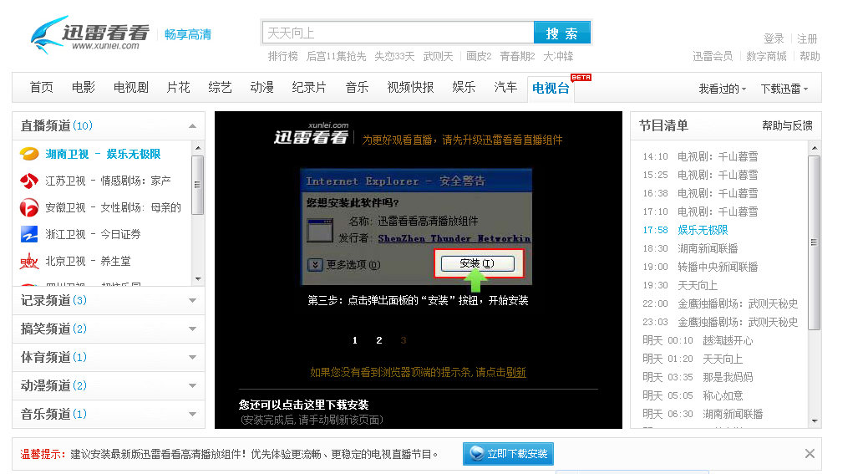Open the 我看过的 dropdown
This screenshot has width=868, height=474.
tap(723, 89)
